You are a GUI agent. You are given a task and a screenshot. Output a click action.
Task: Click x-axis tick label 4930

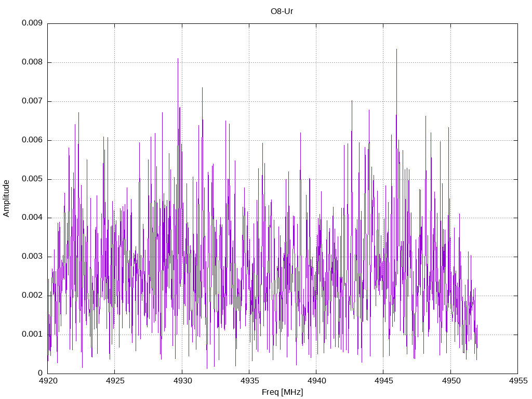pos(182,381)
